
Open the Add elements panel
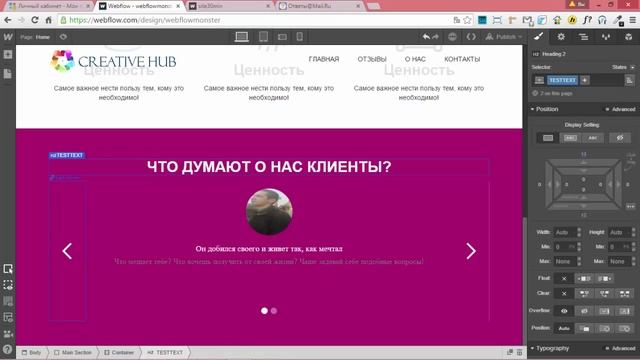tap(8, 54)
